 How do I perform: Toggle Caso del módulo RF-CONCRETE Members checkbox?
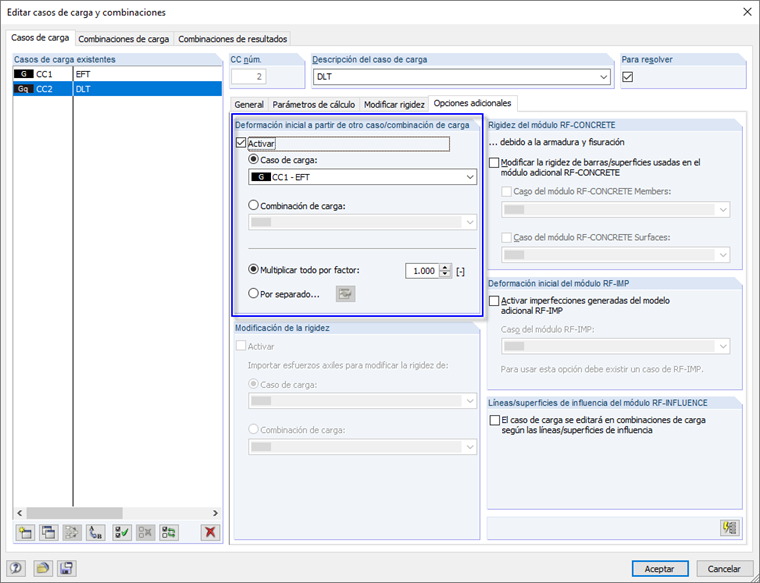click(507, 191)
